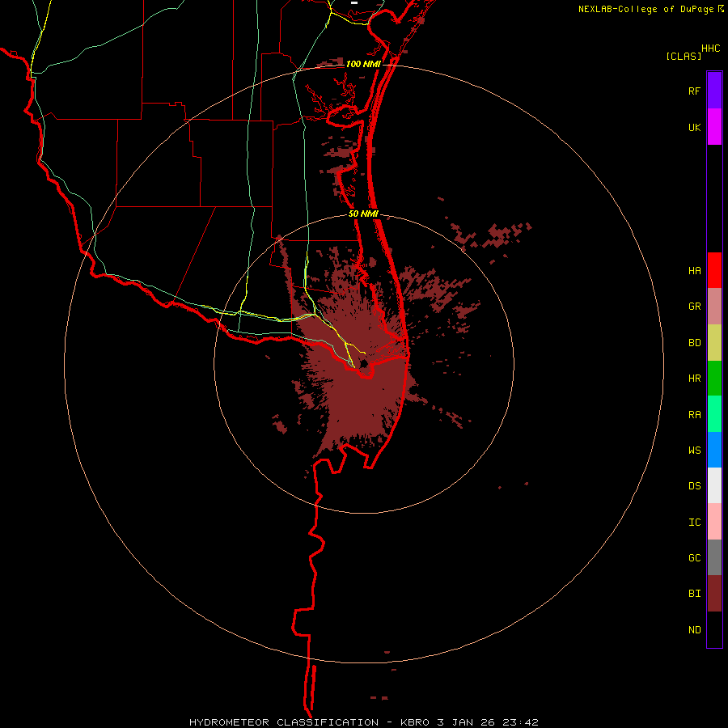Click the GC gray legend swatch
The height and width of the screenshot is (728, 728).
pos(714,557)
